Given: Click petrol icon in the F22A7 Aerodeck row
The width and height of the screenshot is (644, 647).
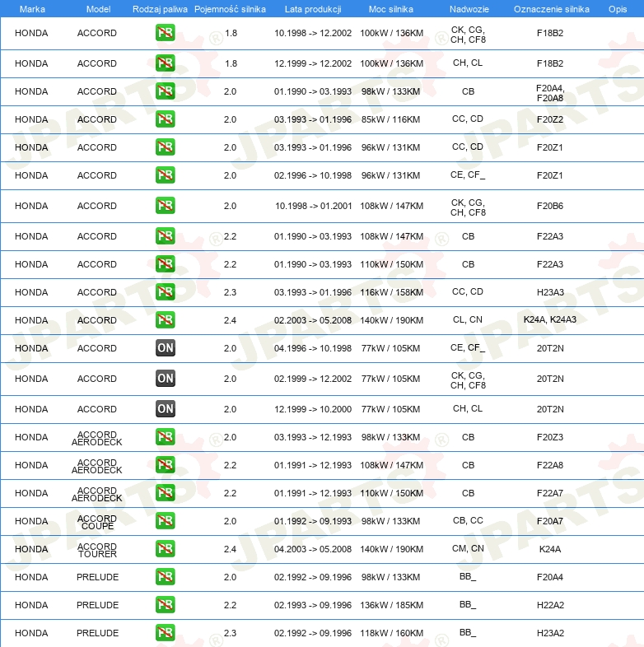Looking at the screenshot, I should (x=166, y=493).
